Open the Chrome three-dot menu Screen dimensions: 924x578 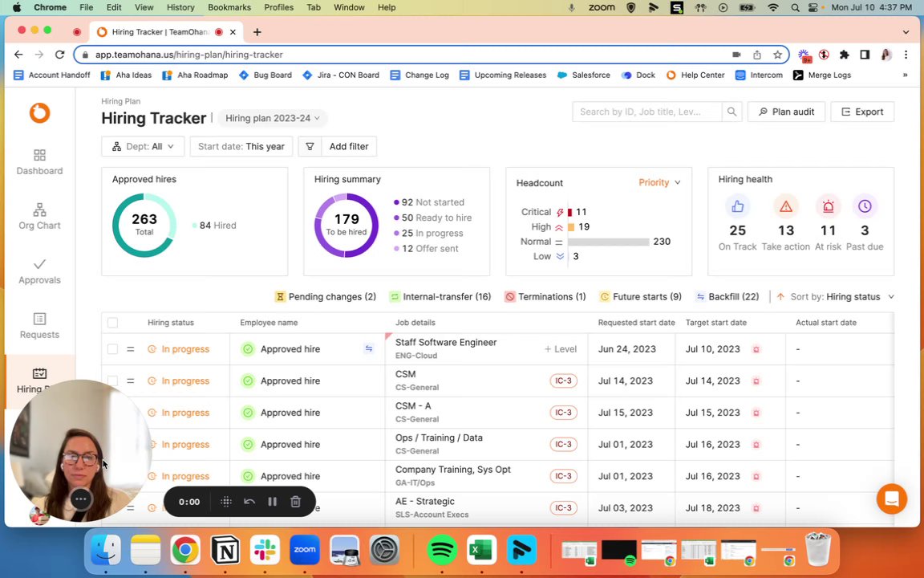(x=906, y=55)
